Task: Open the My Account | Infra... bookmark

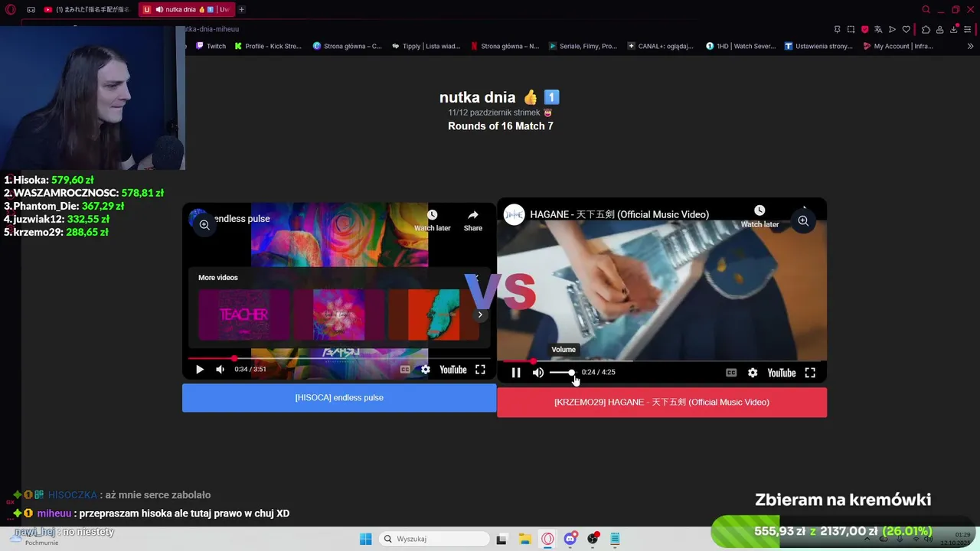Action: tap(897, 46)
